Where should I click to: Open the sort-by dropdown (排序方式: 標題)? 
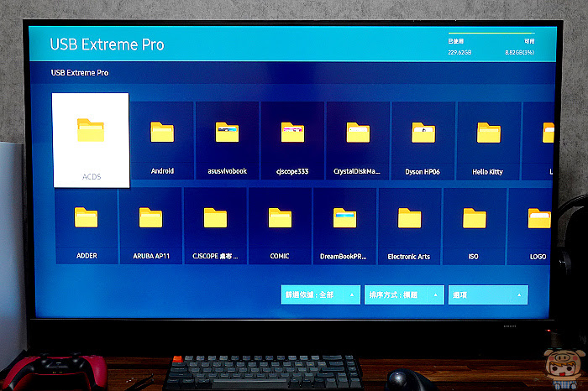point(404,295)
